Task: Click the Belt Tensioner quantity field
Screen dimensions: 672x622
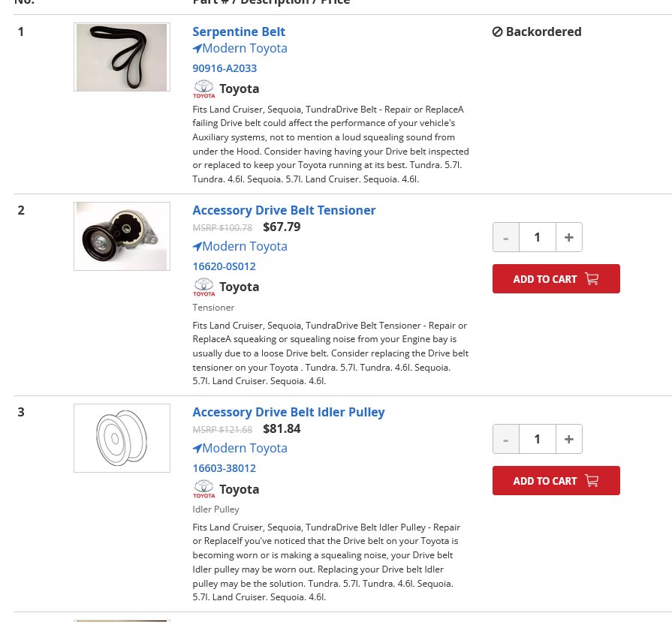Action: (538, 237)
